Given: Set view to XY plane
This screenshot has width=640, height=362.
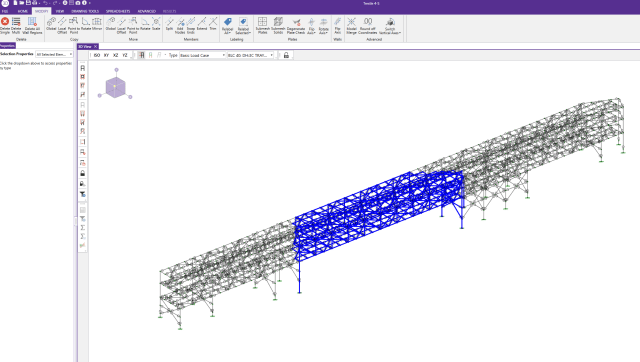Looking at the screenshot, I should [x=106, y=55].
